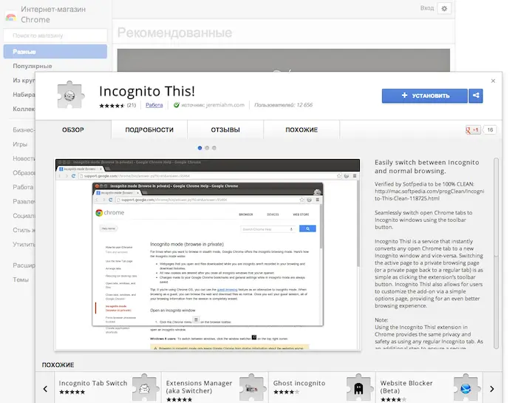Select Игры category in the sidebar

pos(20,144)
